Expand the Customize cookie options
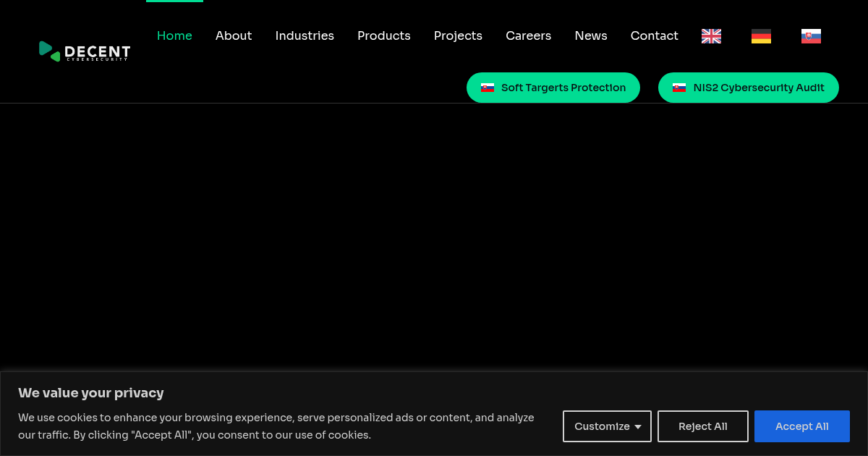Image resolution: width=868 pixels, height=456 pixels. [x=608, y=426]
